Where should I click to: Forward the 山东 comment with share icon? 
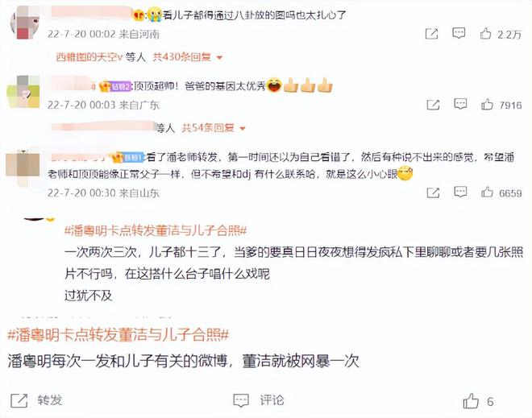click(x=433, y=192)
